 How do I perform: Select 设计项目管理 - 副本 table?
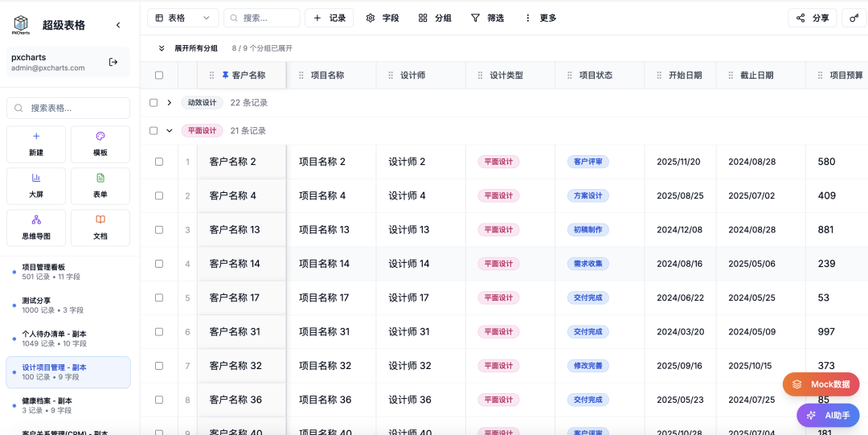(68, 371)
